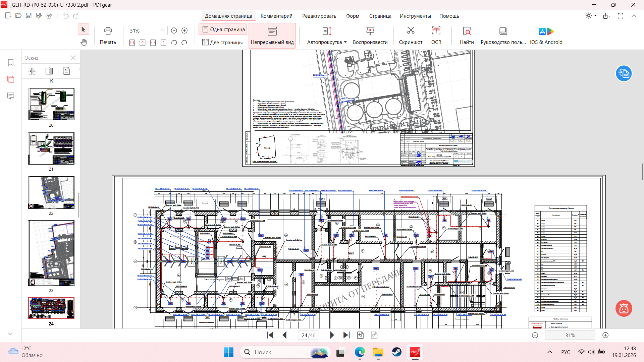Enable single page view (Одна страница)
The width and height of the screenshot is (644, 362).
tap(223, 29)
